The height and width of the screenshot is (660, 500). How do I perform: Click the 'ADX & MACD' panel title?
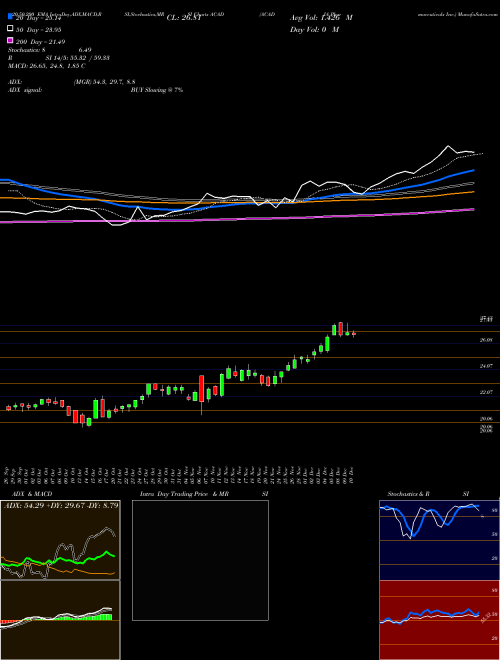pyautogui.click(x=32, y=494)
